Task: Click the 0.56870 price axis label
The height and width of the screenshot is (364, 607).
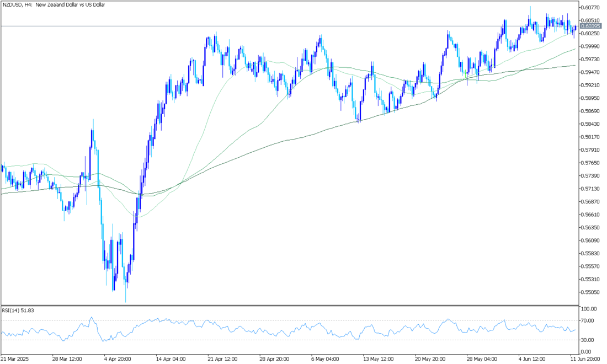Action: click(590, 202)
